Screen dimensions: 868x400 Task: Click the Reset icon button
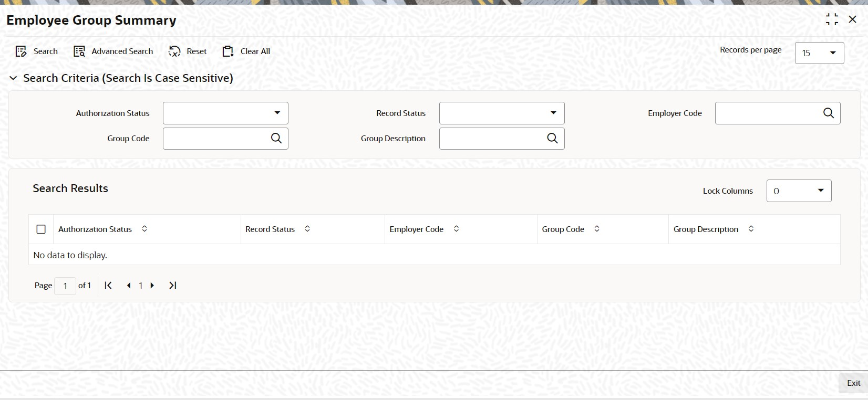174,51
